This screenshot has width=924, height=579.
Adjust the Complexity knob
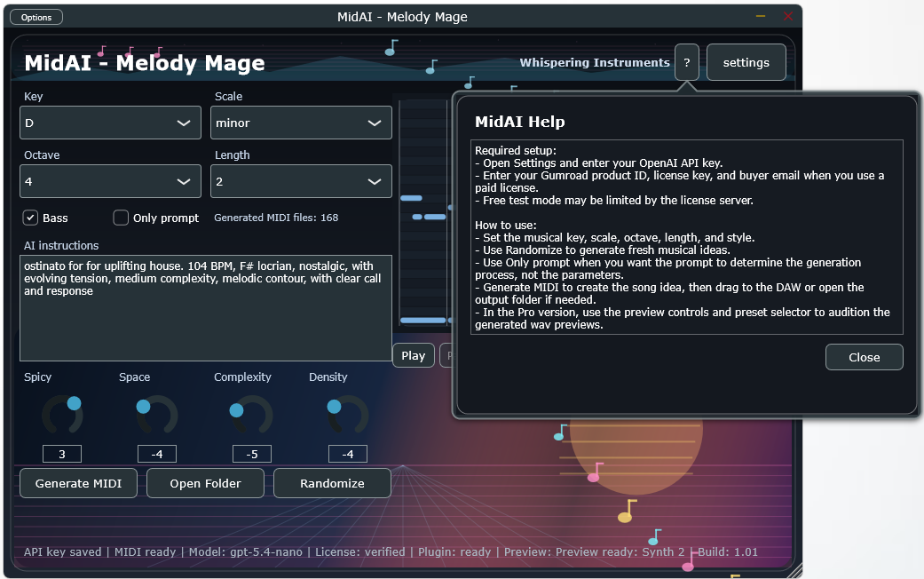click(251, 415)
